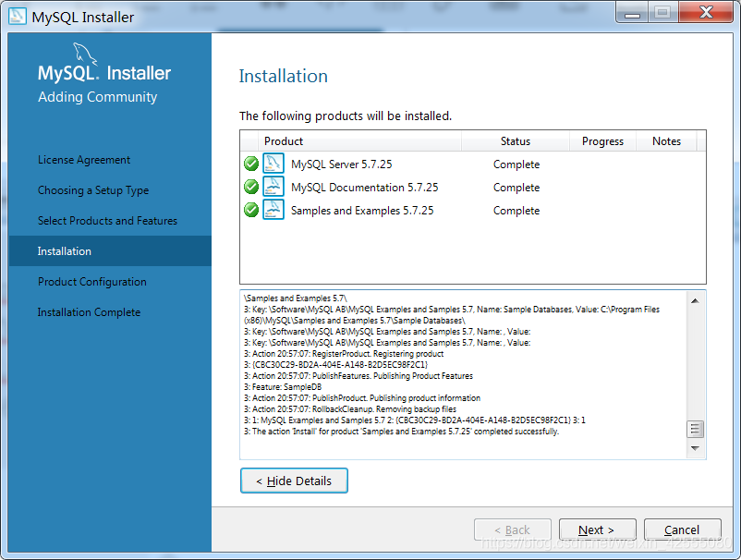The width and height of the screenshot is (741, 560).
Task: Click the Samples and Examples 5.7.25 product icon
Action: tap(273, 210)
